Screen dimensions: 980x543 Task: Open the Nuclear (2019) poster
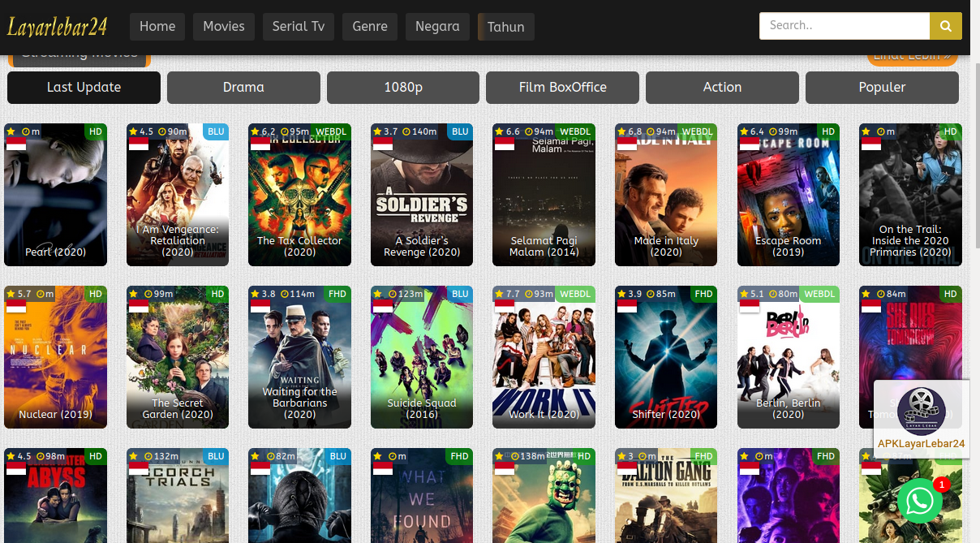point(55,357)
